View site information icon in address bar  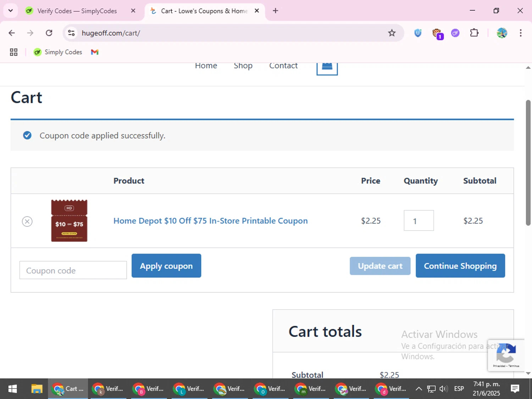71,33
